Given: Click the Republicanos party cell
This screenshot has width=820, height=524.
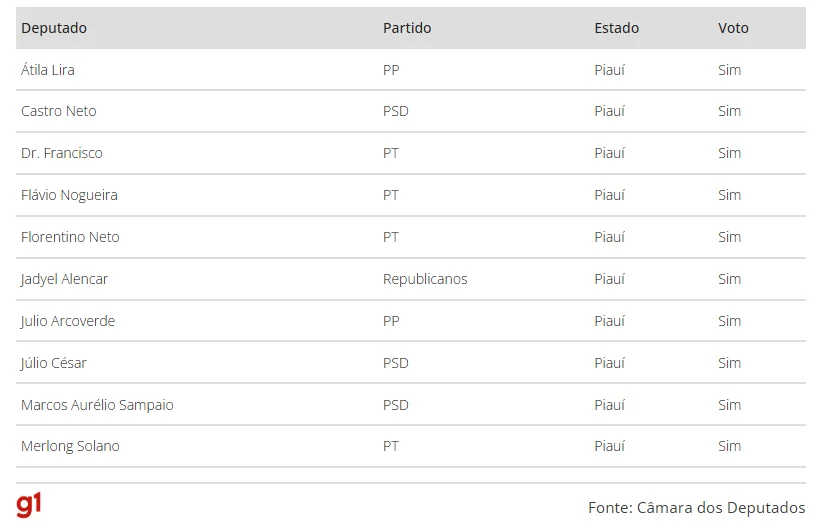Looking at the screenshot, I should [425, 279].
